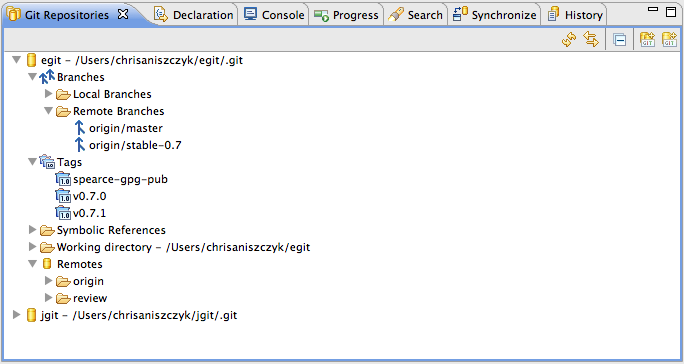Select the spearce-gpg-pub tag label
This screenshot has width=684, height=364.
pyautogui.click(x=120, y=179)
